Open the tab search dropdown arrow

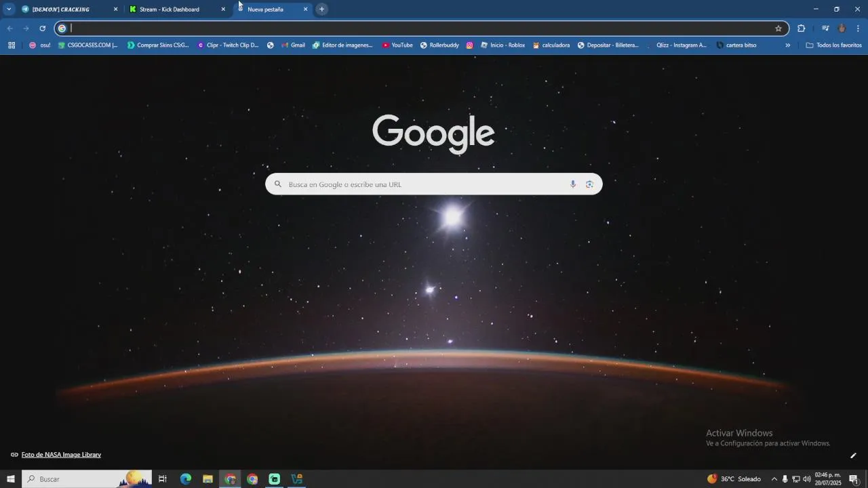coord(9,9)
